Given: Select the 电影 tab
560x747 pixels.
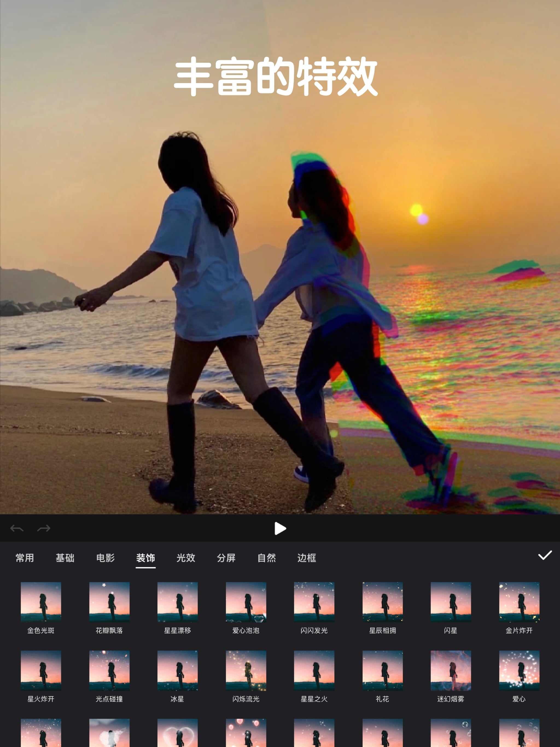Looking at the screenshot, I should click(x=105, y=558).
